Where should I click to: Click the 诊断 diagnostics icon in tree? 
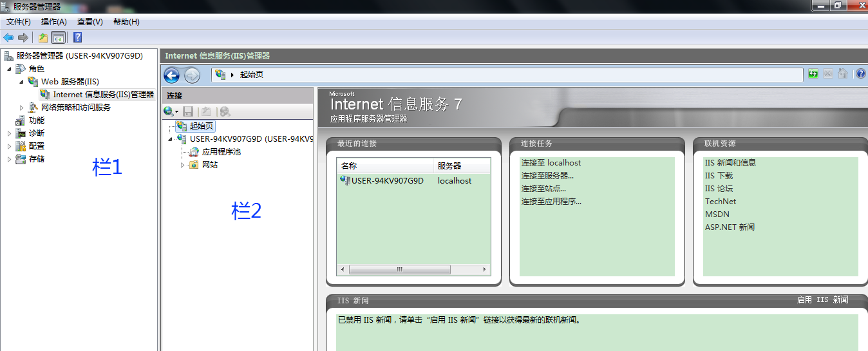click(21, 133)
